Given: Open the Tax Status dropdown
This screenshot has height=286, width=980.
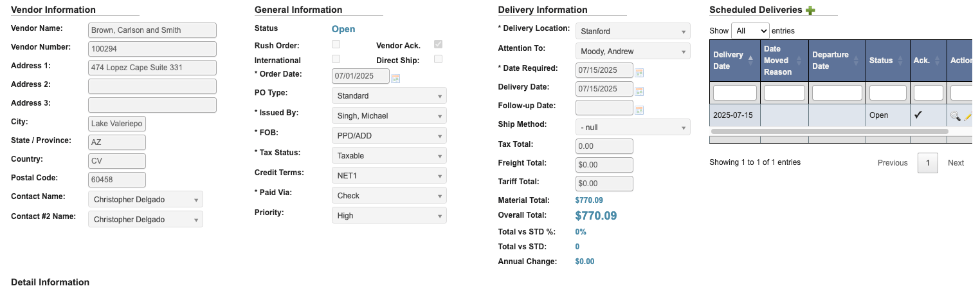Looking at the screenshot, I should pos(389,156).
